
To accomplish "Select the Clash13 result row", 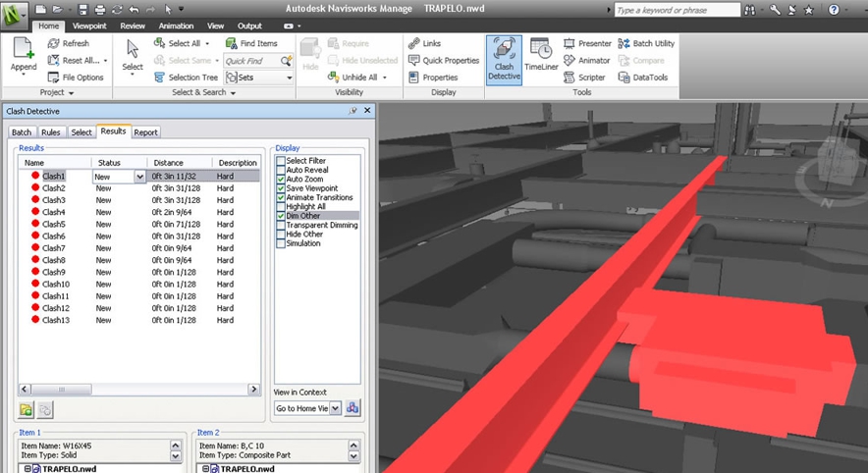I will point(139,320).
